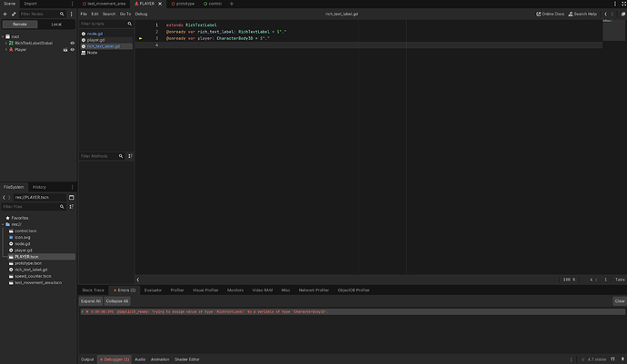Expand RichTextLabelGlobal node children
Screen dimensions: 627x364
point(6,43)
